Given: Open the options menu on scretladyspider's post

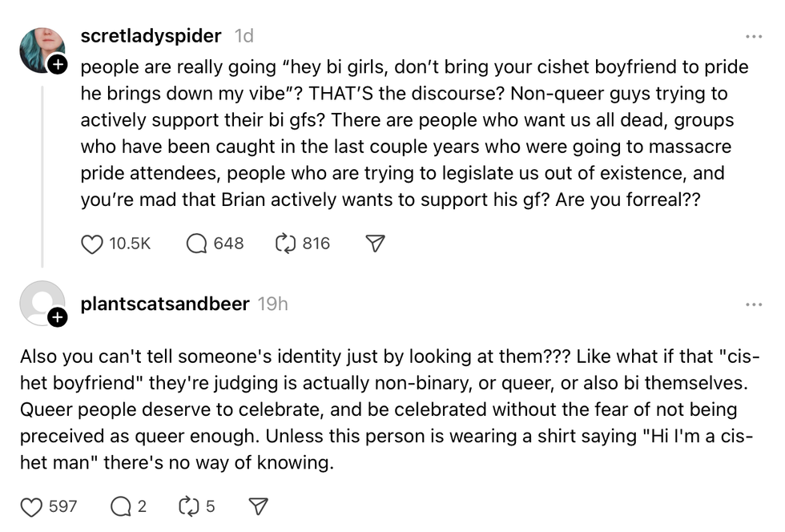Looking at the screenshot, I should pyautogui.click(x=753, y=35).
